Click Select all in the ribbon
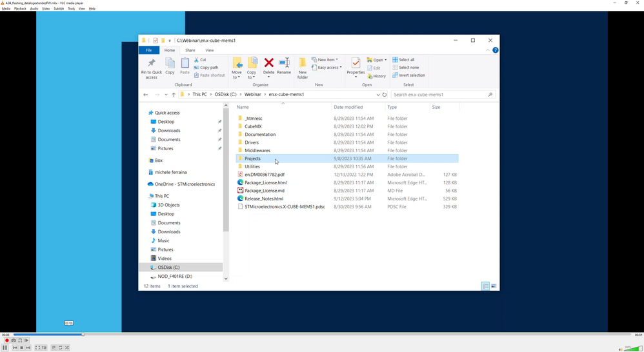Viewport: 644px width, 352px height. point(403,60)
